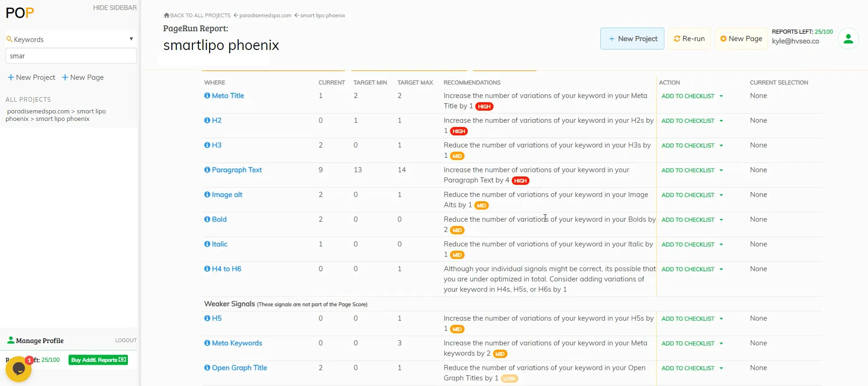
Task: Click the Re-run button
Action: click(x=689, y=39)
